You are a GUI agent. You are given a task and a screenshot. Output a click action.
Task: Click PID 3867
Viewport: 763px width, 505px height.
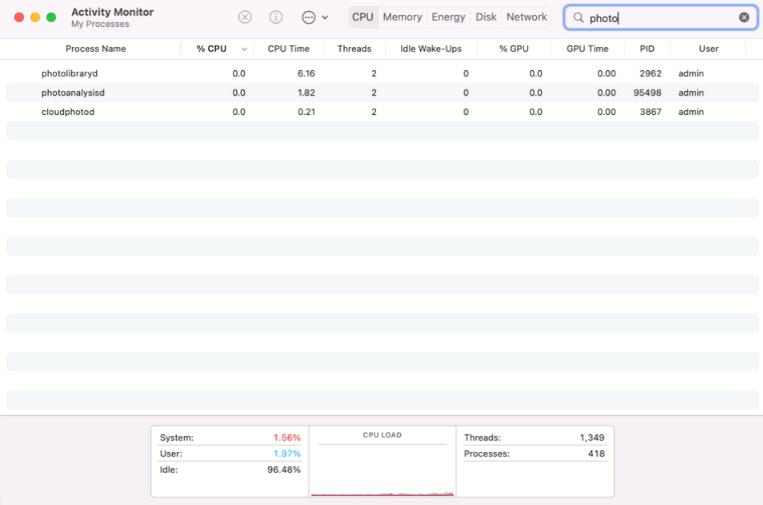coord(651,112)
